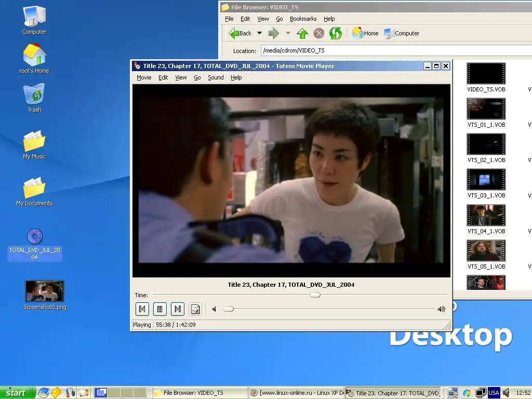Expand the Back history dropdown arrow
532x399 pixels.
(259, 33)
